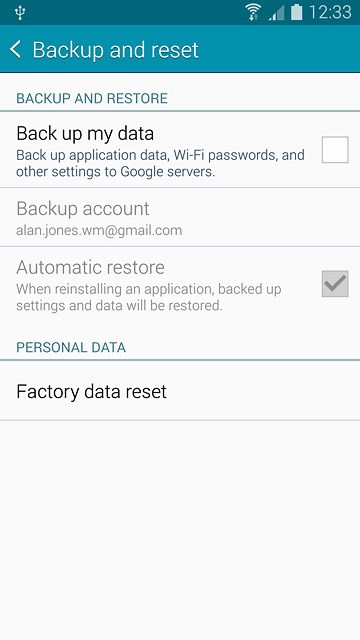Enable the Back up my data checkbox
360x640 pixels.
point(335,150)
